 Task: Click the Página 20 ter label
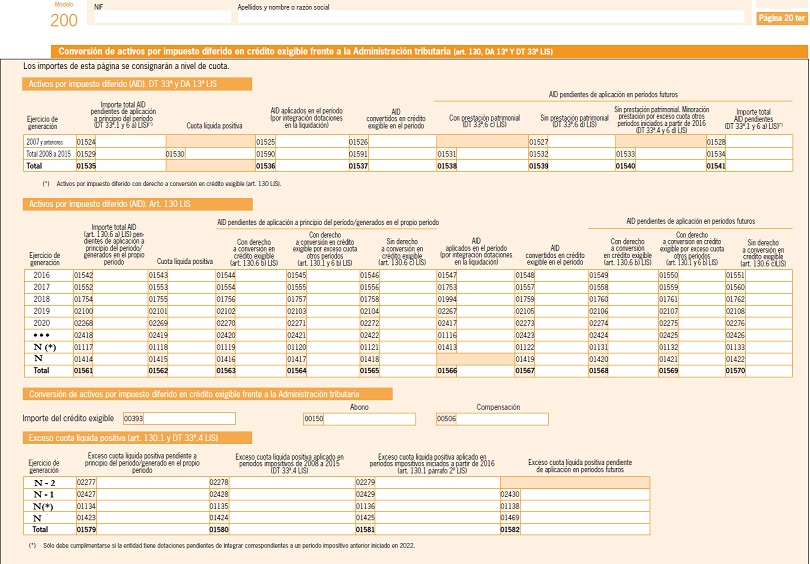tap(782, 18)
